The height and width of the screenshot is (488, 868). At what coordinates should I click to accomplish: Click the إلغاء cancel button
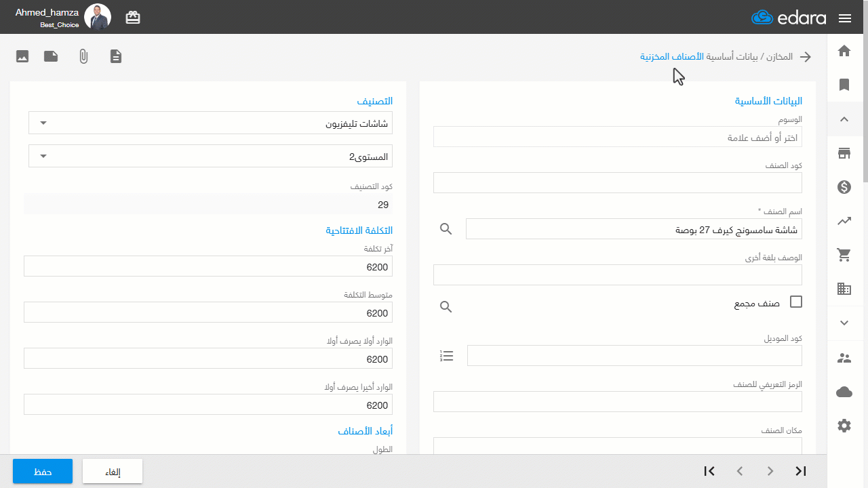[113, 471]
